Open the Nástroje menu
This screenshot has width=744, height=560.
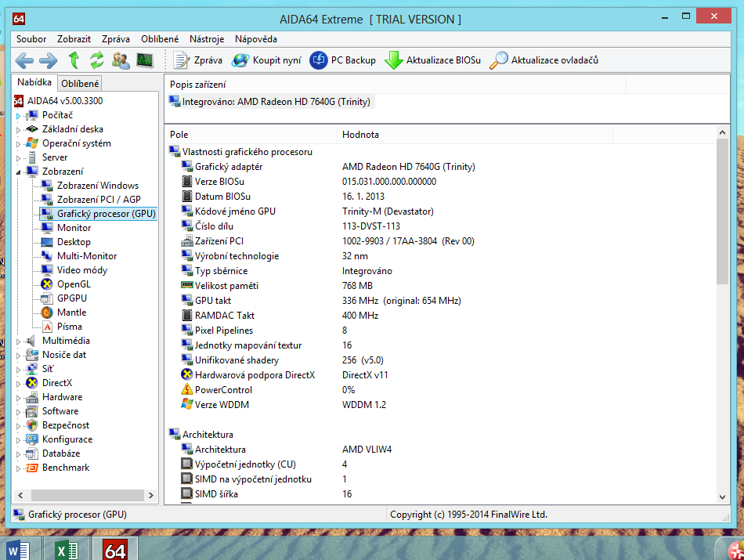pyautogui.click(x=207, y=38)
